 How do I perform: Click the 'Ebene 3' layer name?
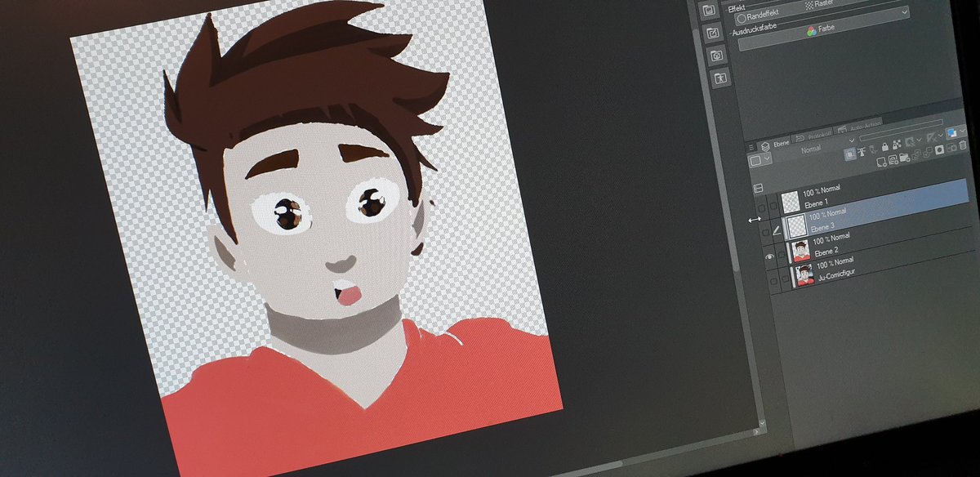tap(822, 229)
